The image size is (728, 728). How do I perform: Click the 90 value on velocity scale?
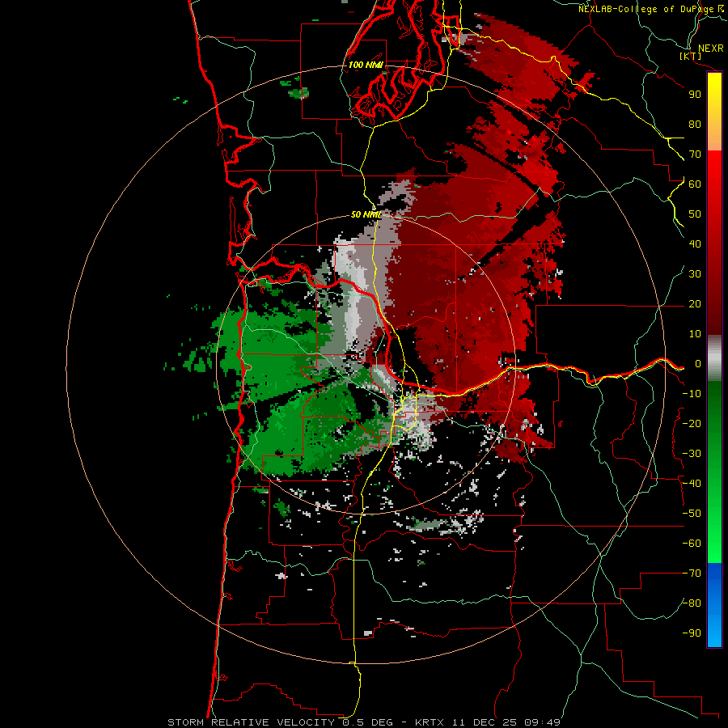(695, 95)
